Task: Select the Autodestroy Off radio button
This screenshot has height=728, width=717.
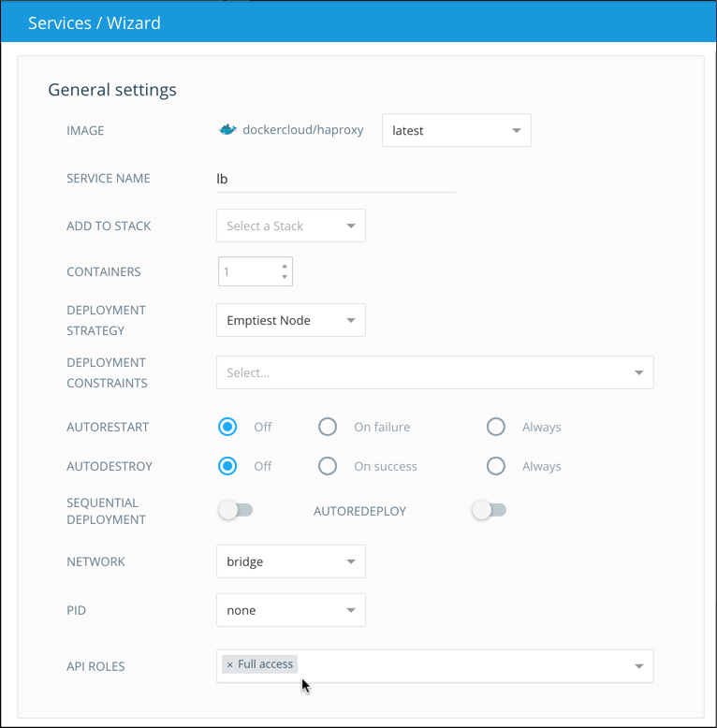Action: tap(227, 466)
